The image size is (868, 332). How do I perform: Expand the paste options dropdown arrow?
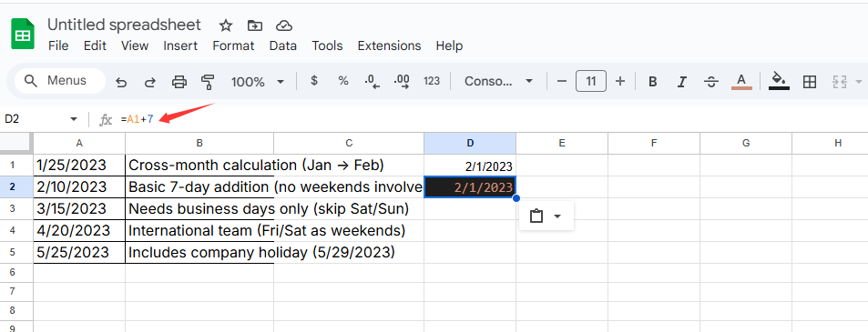557,216
